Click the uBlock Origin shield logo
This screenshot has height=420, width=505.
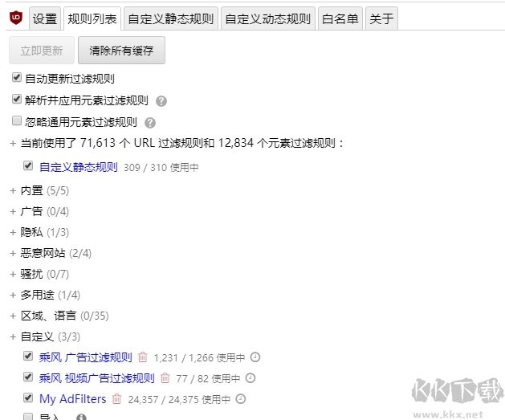tap(16, 18)
